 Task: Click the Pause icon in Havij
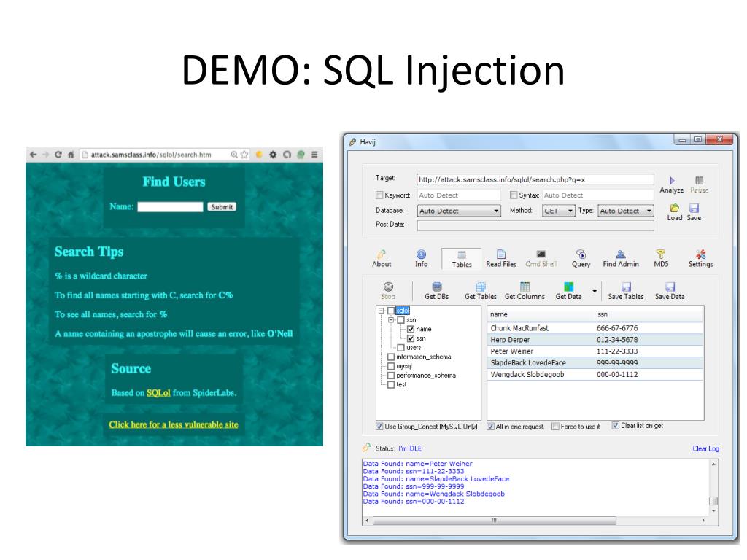[699, 181]
